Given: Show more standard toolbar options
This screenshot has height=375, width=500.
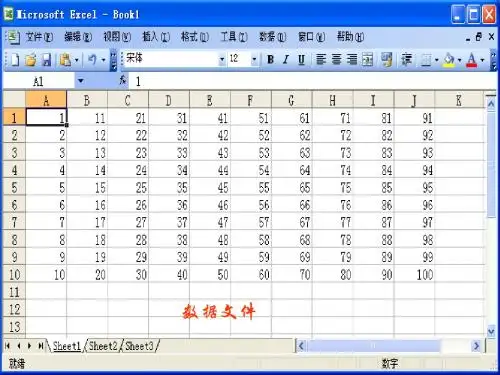Looking at the screenshot, I should point(114,60).
